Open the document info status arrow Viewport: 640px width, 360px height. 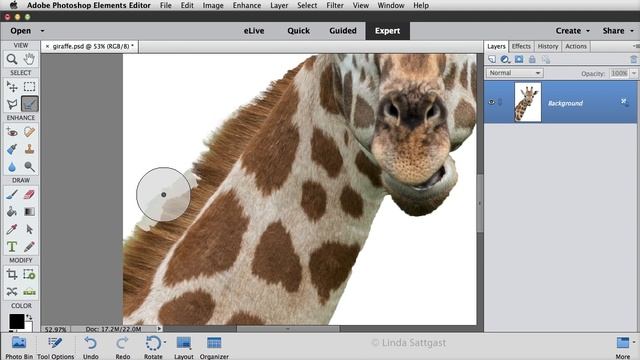coord(159,329)
